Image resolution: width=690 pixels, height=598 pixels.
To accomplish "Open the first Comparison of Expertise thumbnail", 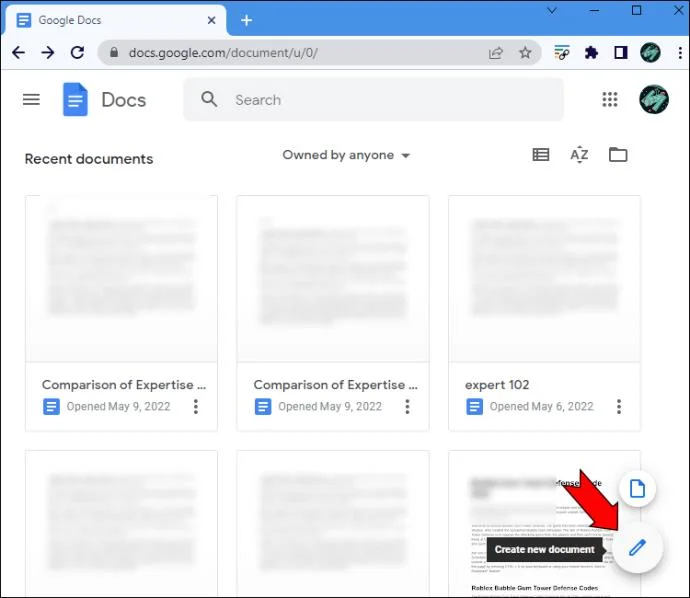I will coord(121,279).
